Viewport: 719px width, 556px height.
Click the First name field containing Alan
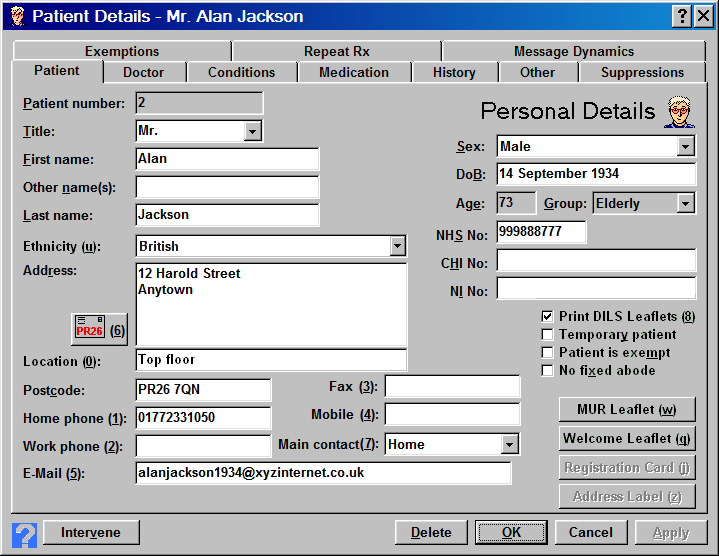coord(227,159)
